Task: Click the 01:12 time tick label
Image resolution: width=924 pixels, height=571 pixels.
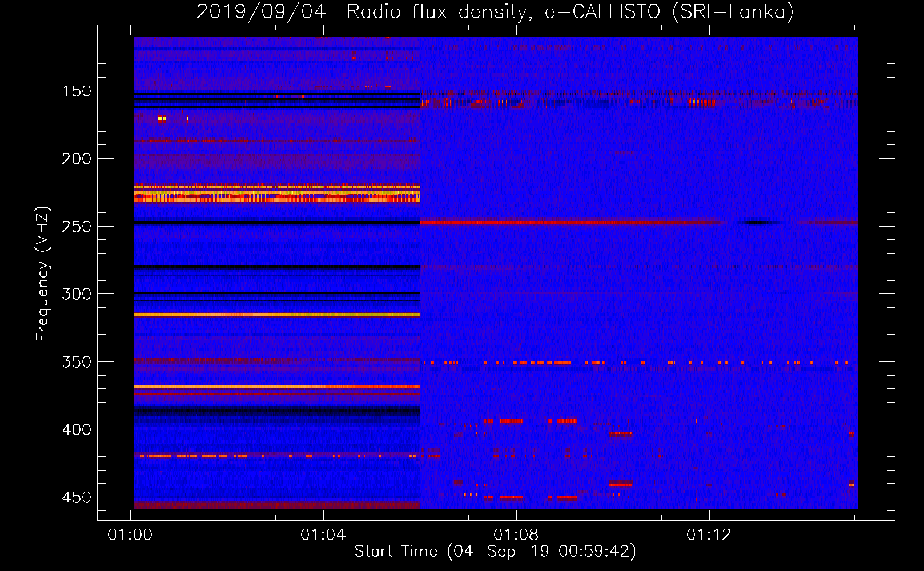Action: 709,535
